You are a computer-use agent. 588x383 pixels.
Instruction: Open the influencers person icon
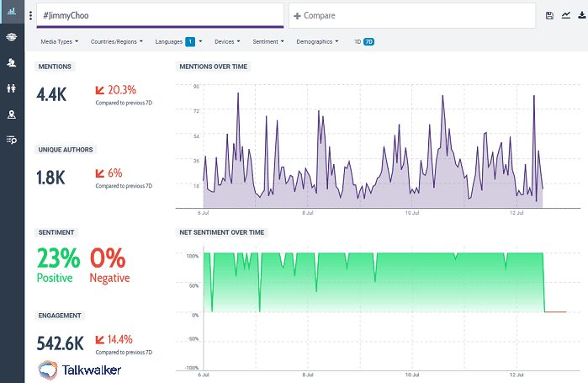[12, 62]
